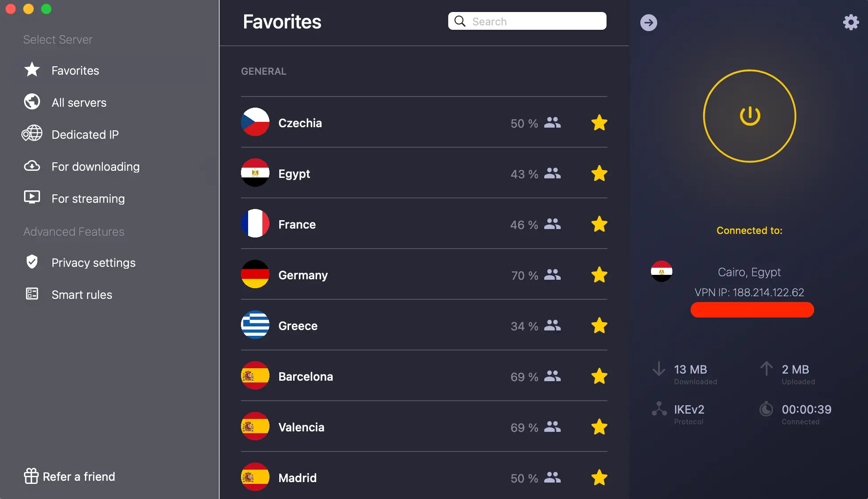
Task: Open Privacy settings
Action: coord(93,263)
